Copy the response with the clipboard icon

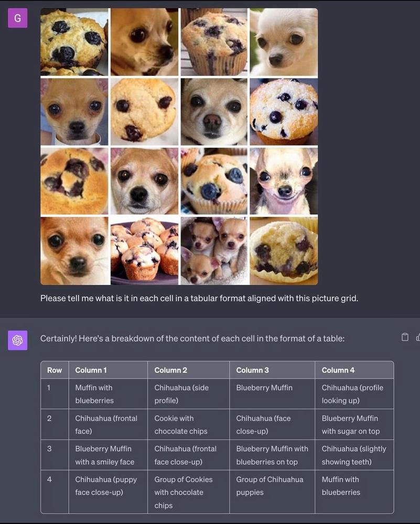point(405,337)
